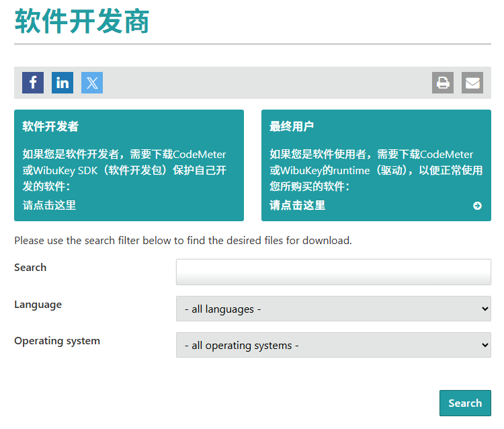Click the Operating system field label
Image resolution: width=504 pixels, height=429 pixels.
(57, 341)
